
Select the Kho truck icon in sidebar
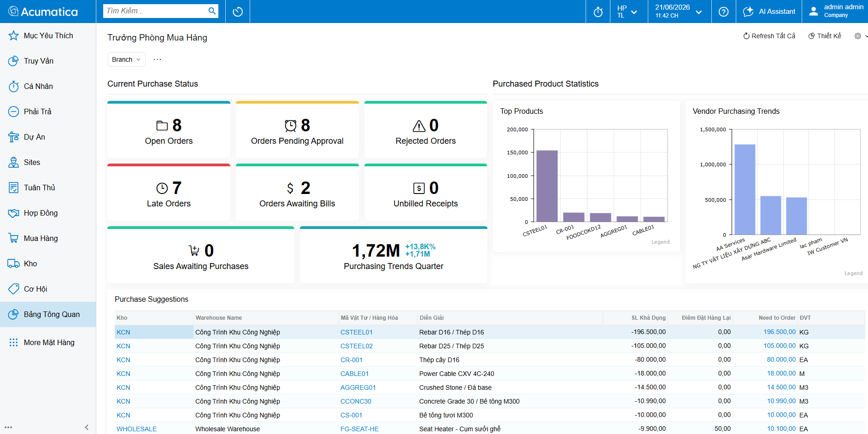click(x=13, y=264)
